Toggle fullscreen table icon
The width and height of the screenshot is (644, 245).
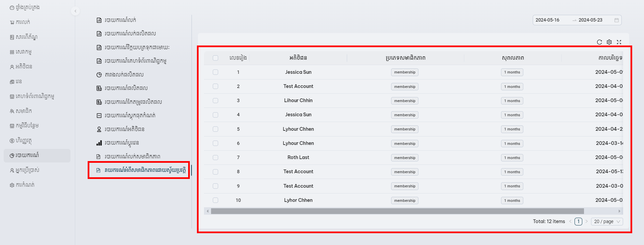tap(619, 42)
